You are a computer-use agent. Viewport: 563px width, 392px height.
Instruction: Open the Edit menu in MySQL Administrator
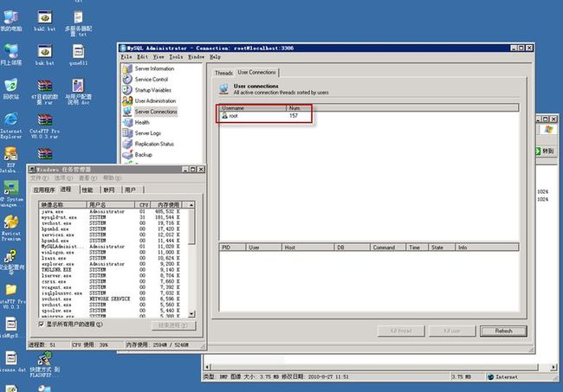142,56
